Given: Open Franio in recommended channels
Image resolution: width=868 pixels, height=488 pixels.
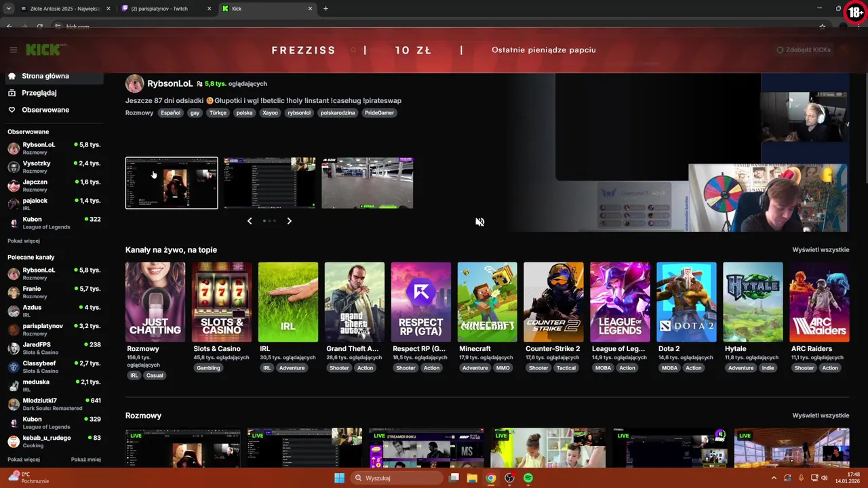Looking at the screenshot, I should (53, 292).
